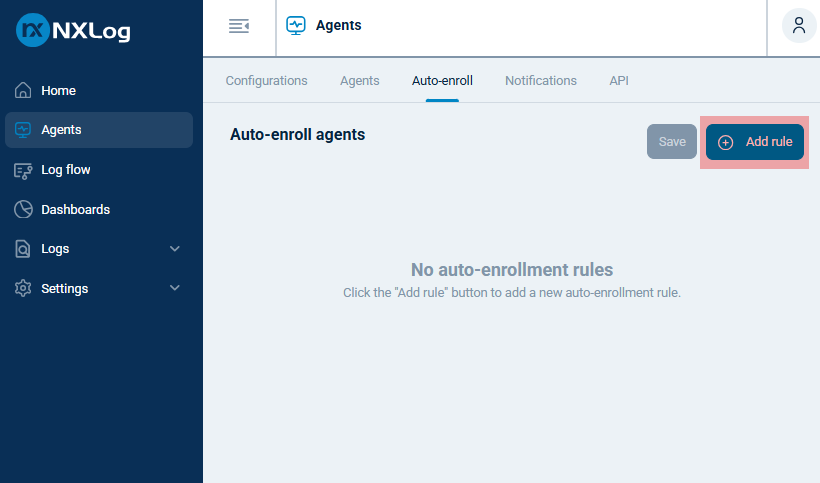Open the Logs menu item
This screenshot has height=483, width=820.
click(98, 249)
